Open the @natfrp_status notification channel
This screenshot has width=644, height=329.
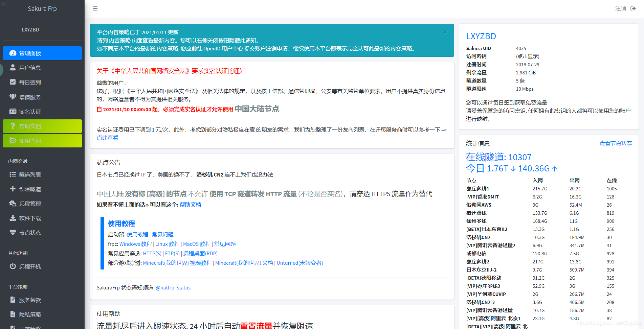173,288
